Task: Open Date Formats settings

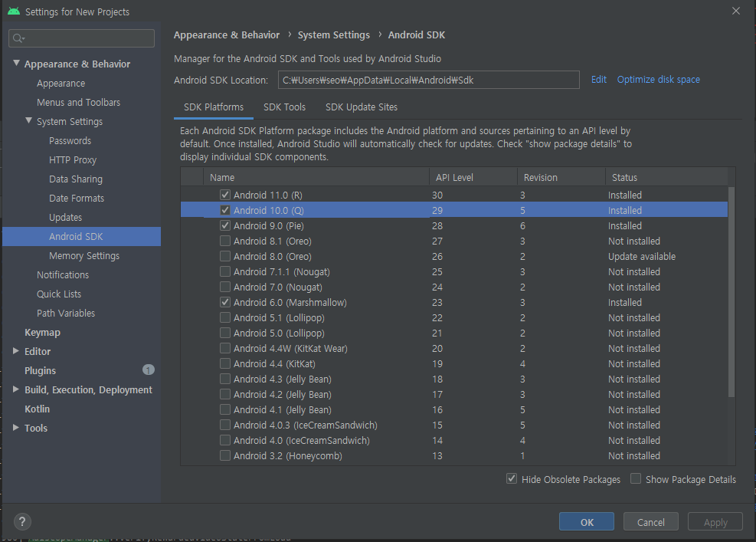Action: 77,199
